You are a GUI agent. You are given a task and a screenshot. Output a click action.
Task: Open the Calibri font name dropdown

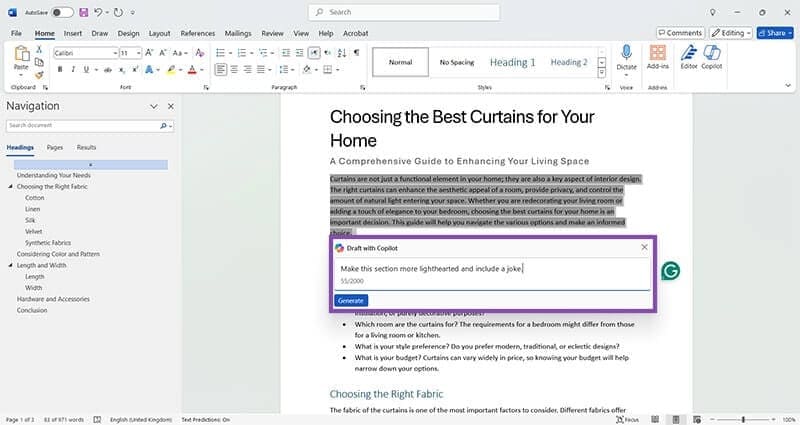(111, 52)
